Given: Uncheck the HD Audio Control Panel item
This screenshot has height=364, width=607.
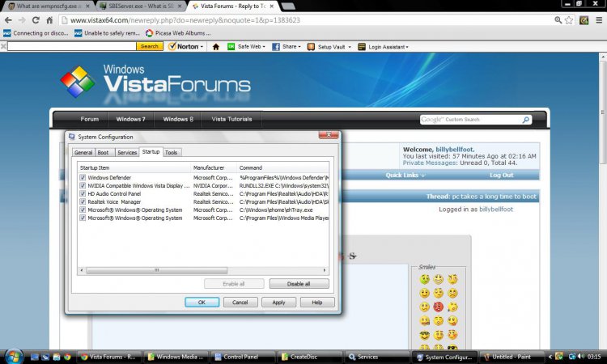Looking at the screenshot, I should [83, 194].
